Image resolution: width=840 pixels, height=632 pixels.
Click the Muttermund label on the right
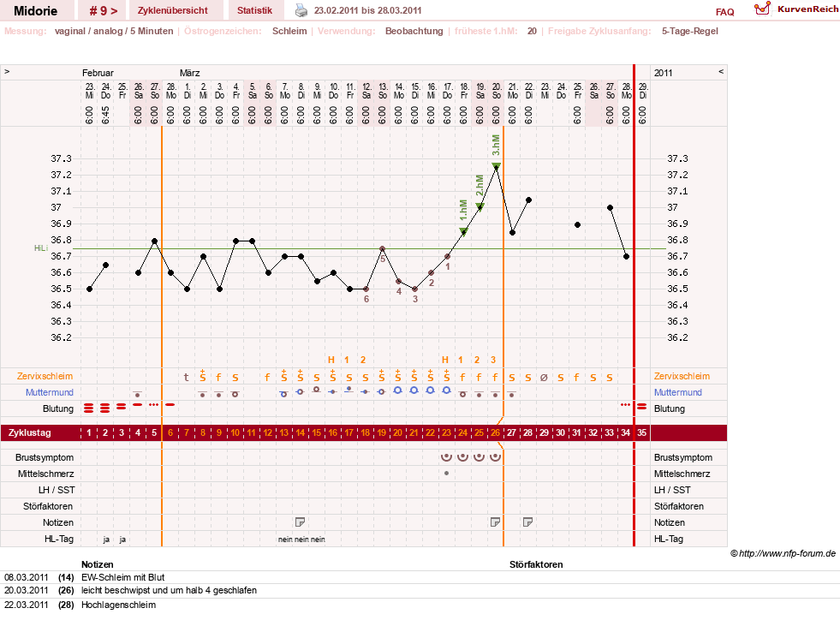[677, 392]
